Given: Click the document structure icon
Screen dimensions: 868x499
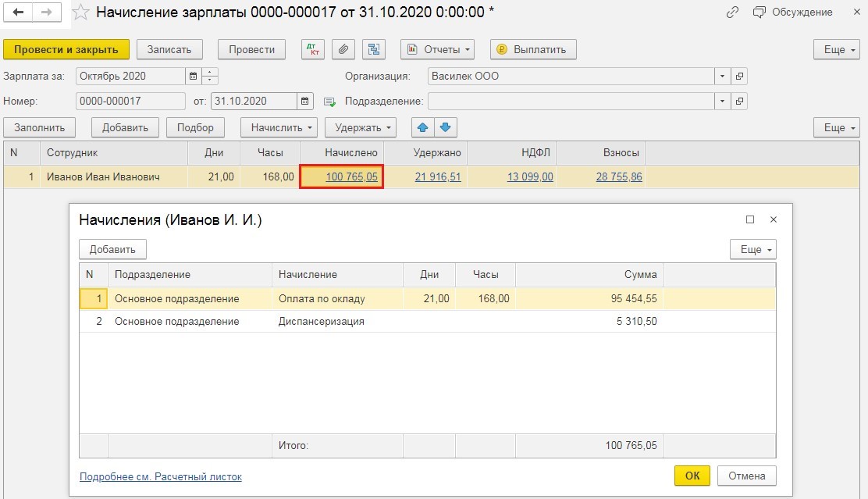Looking at the screenshot, I should [x=374, y=49].
